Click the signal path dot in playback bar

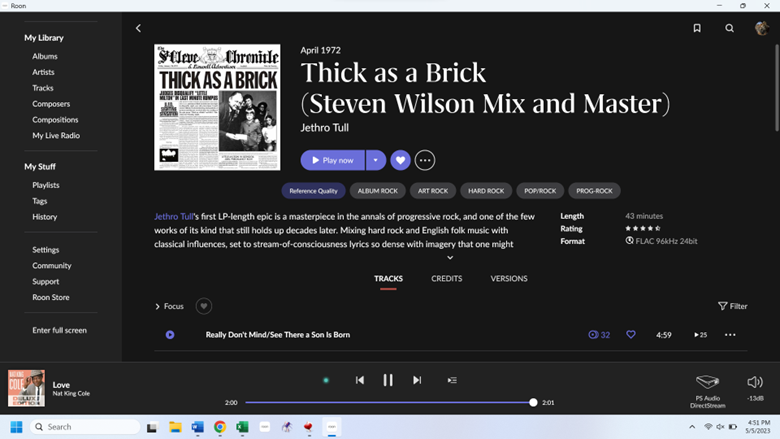pos(326,380)
